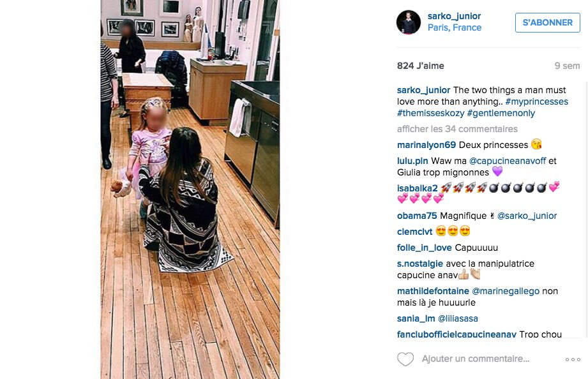Open isabalka2 commenter profile
Screen dimensions: 588x379
[x=418, y=188]
